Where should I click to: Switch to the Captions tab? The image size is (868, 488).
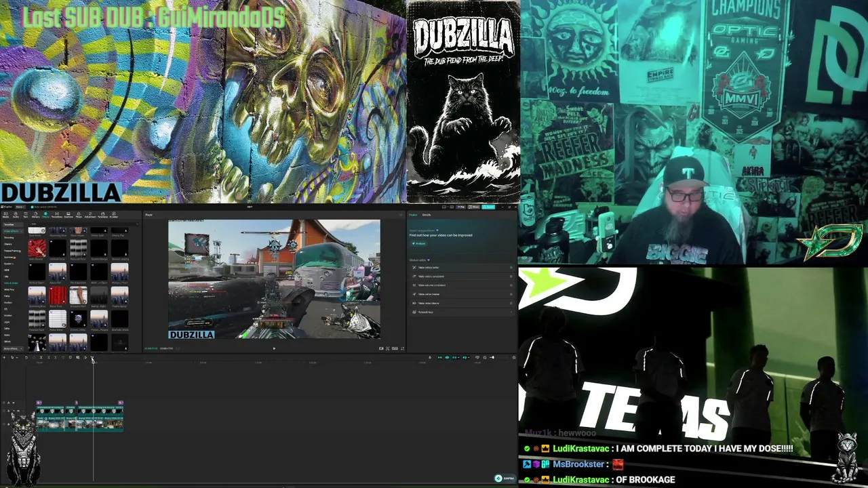pyautogui.click(x=68, y=216)
